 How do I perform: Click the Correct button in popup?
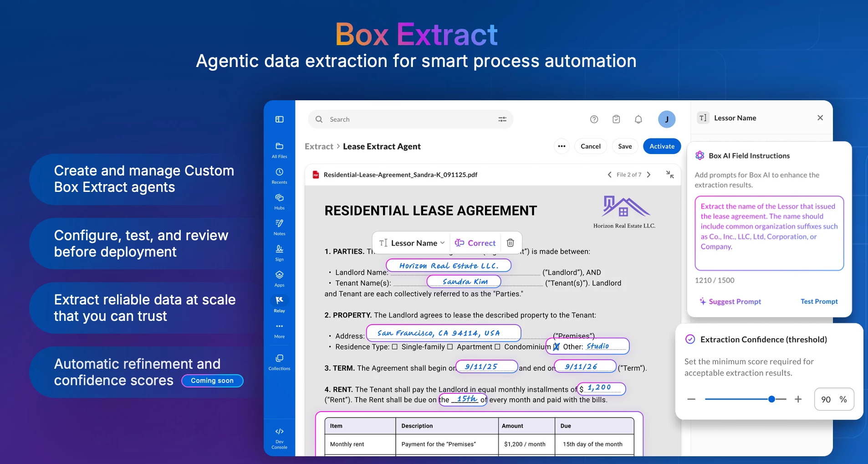475,243
